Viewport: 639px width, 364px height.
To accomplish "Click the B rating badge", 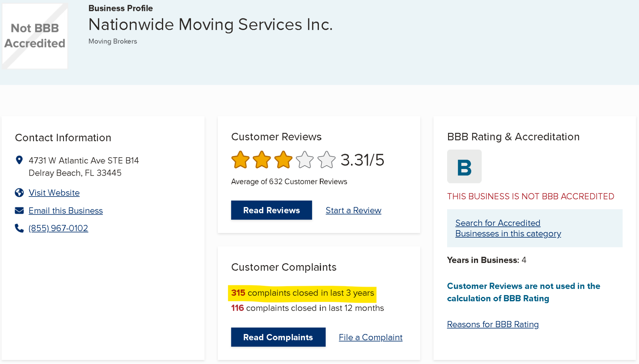I will [x=464, y=166].
